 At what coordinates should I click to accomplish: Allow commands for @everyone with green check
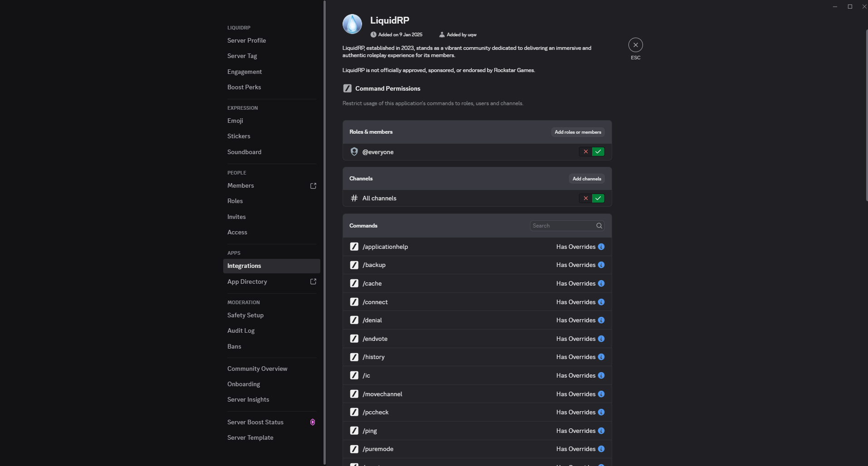click(598, 152)
